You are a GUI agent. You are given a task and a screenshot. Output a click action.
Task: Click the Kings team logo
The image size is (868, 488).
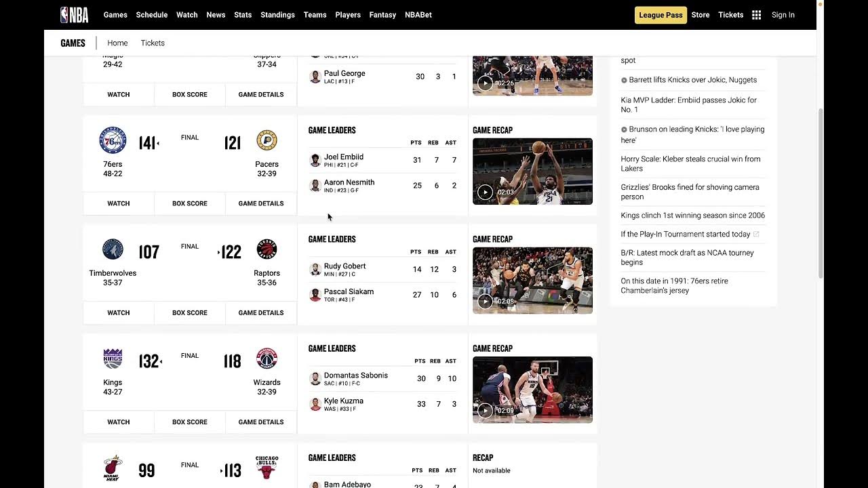[113, 359]
